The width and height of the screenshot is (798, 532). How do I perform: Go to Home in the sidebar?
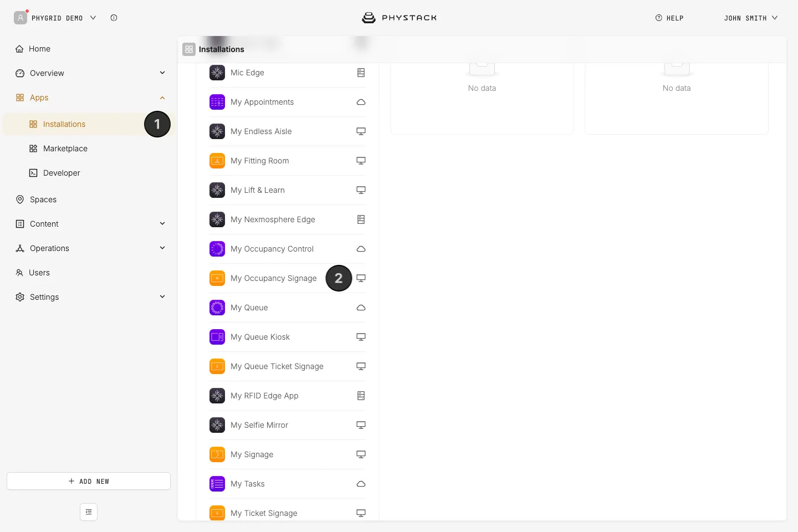pos(89,49)
